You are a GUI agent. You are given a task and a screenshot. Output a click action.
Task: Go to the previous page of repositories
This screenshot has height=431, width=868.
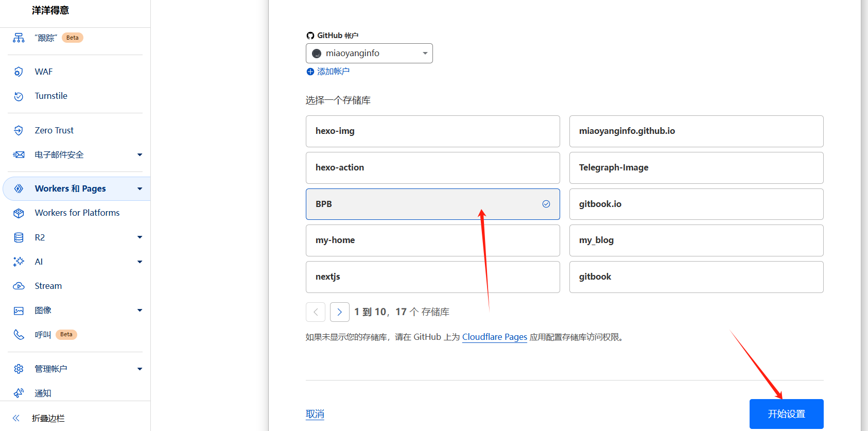[316, 312]
